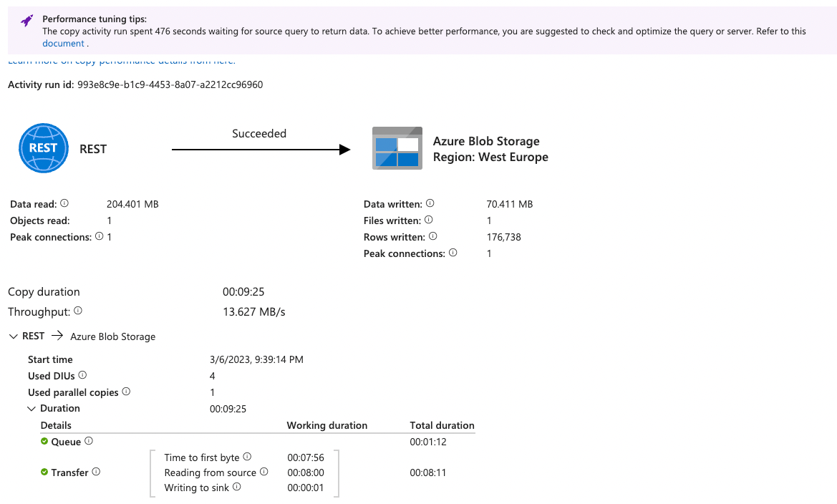Show info tooltip for Data read
This screenshot has height=504, width=837.
64,203
